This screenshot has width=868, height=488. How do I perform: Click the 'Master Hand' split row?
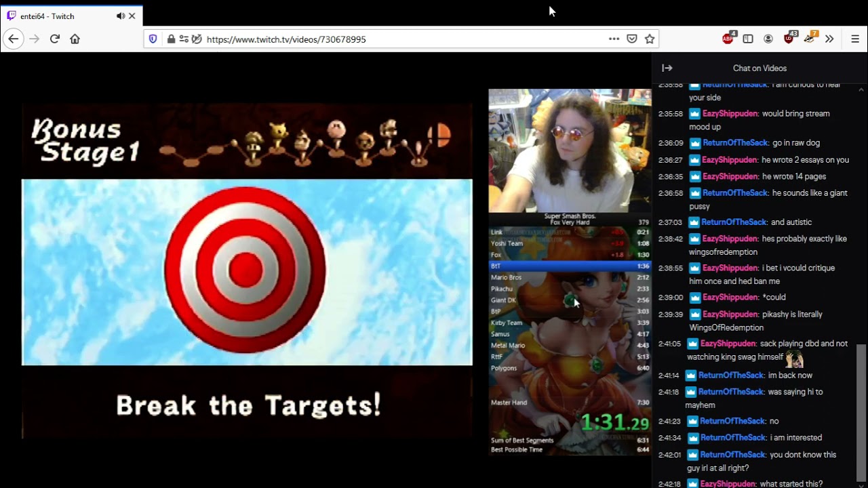[570, 403]
